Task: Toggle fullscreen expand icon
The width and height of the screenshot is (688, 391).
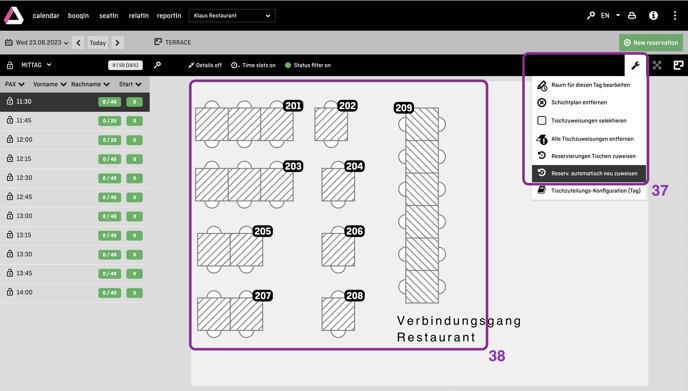Action: [x=657, y=65]
